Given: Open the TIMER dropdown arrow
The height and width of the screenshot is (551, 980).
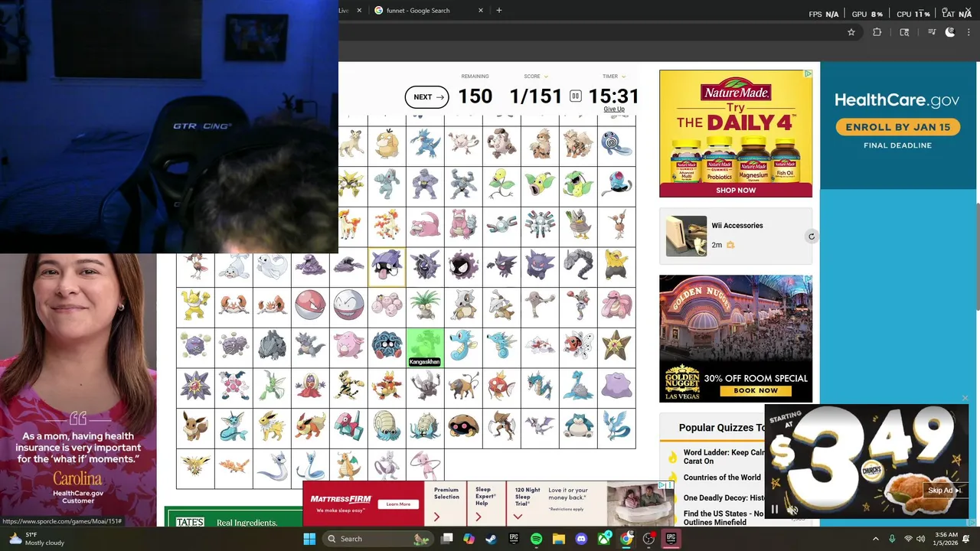Looking at the screenshot, I should click(623, 77).
